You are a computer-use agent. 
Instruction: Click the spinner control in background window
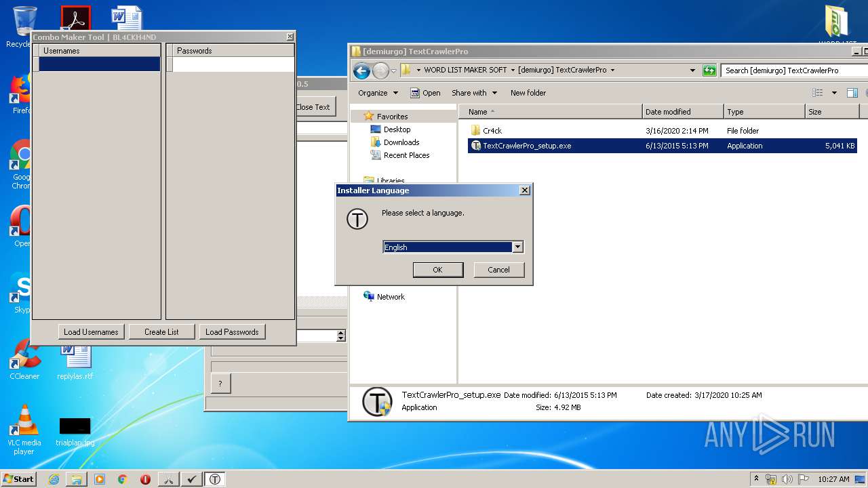tap(341, 335)
